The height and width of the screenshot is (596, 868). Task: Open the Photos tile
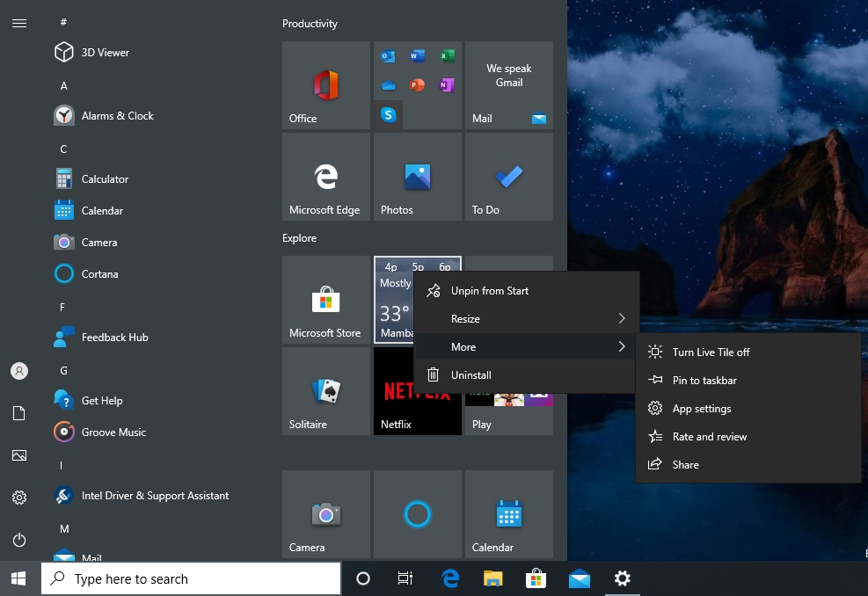point(417,176)
